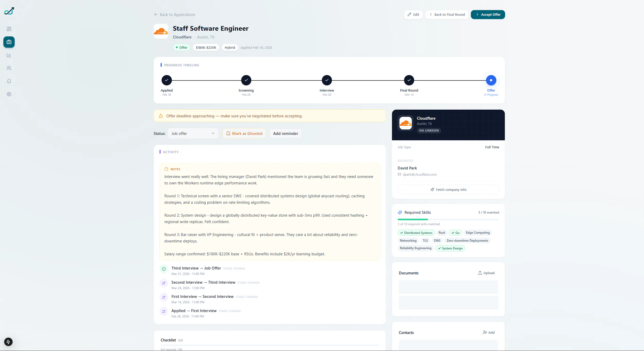Open the people contacts icon in the sidebar
The width and height of the screenshot is (644, 351).
[x=9, y=68]
